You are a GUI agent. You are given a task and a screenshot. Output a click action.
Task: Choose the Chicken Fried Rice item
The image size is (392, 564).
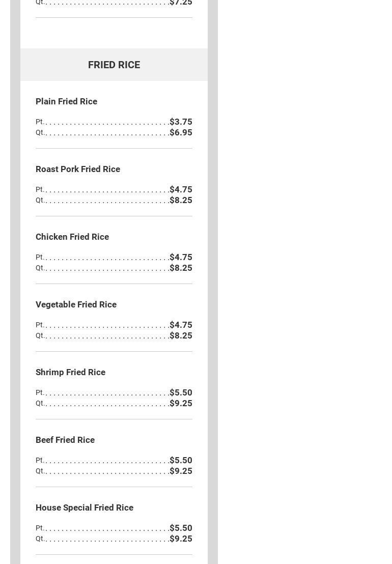(72, 237)
